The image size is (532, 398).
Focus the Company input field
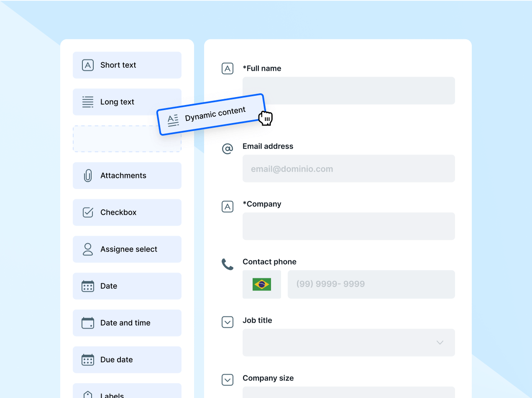pyautogui.click(x=348, y=226)
